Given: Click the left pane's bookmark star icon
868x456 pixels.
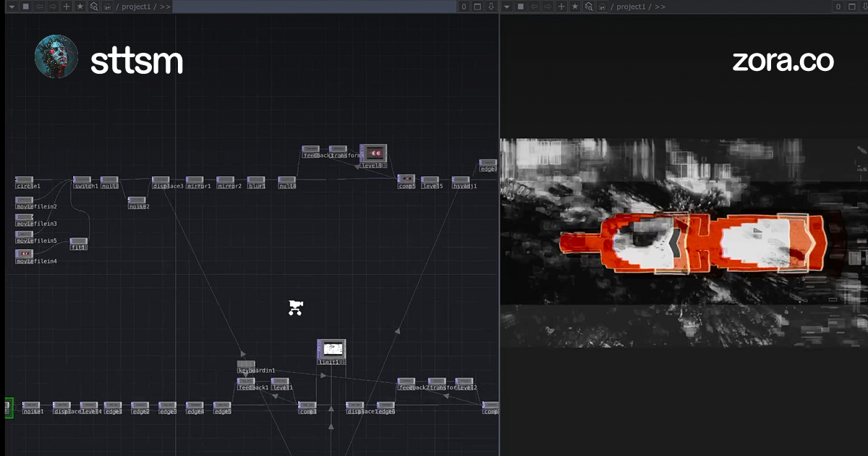Looking at the screenshot, I should pyautogui.click(x=80, y=7).
